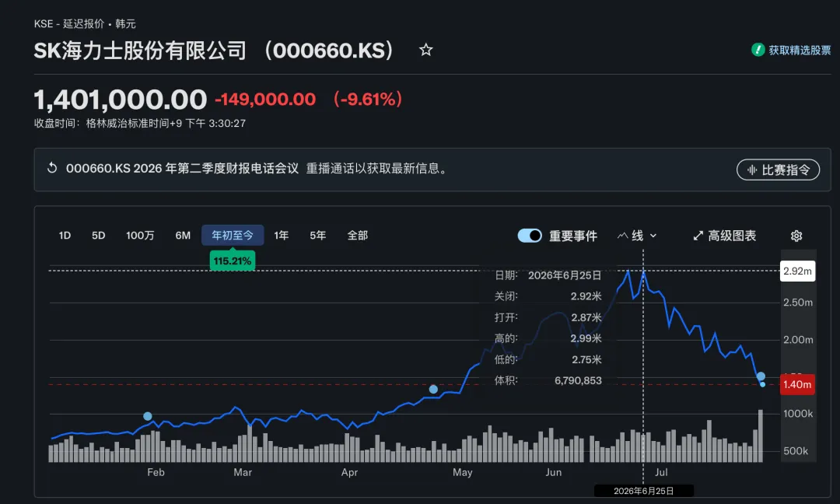Click the latest event marker near 1.40m
The image size is (840, 504).
(761, 376)
